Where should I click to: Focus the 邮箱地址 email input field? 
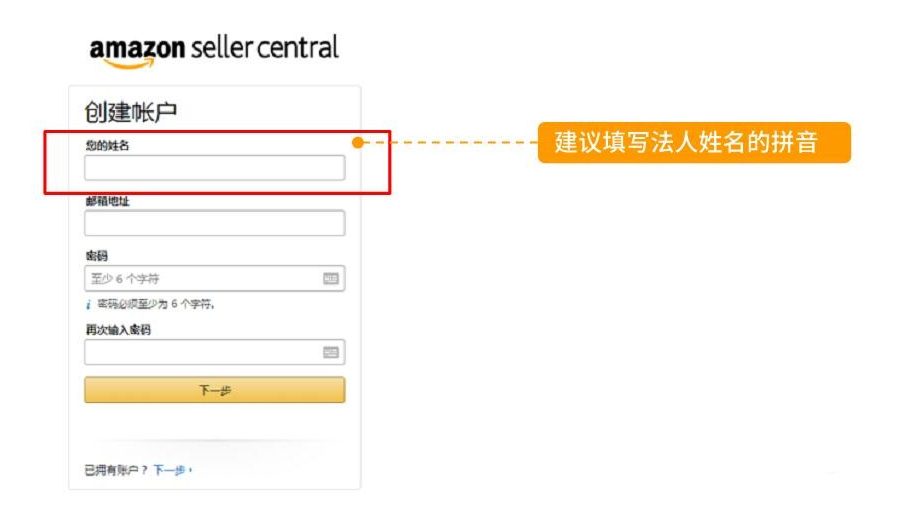coord(214,223)
